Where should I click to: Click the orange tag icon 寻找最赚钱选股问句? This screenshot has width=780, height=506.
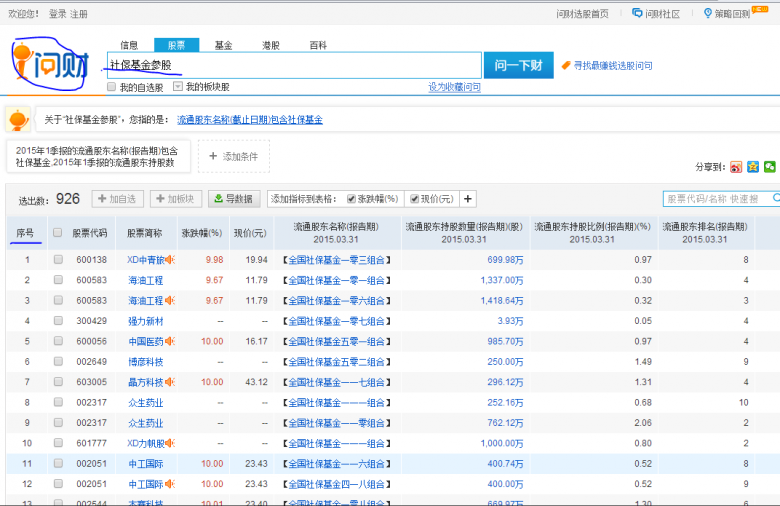pos(566,66)
